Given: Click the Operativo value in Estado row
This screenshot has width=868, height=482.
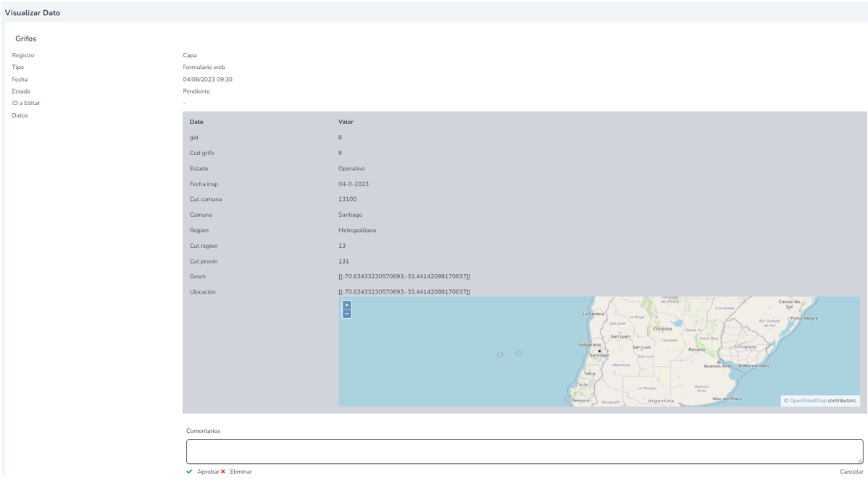Looking at the screenshot, I should pyautogui.click(x=351, y=169).
